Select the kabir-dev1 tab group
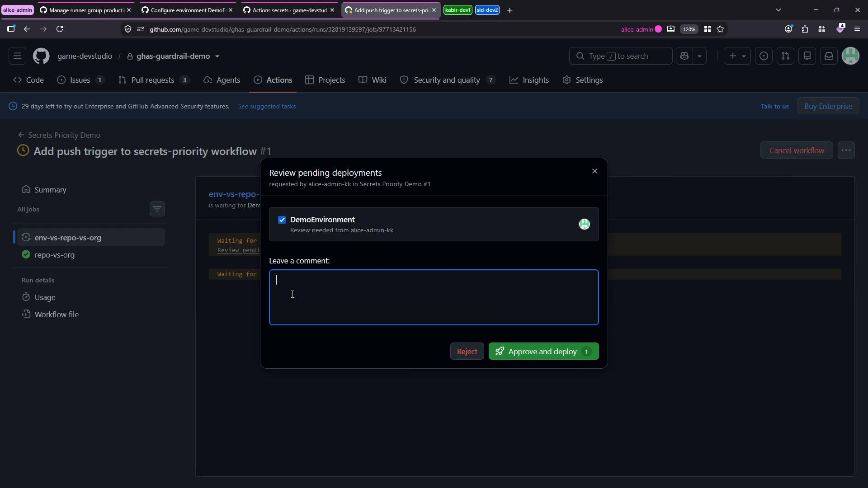 (458, 10)
